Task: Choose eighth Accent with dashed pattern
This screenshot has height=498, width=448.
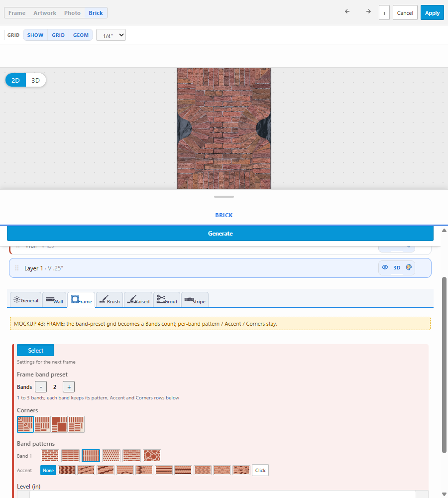Action: 202,470
